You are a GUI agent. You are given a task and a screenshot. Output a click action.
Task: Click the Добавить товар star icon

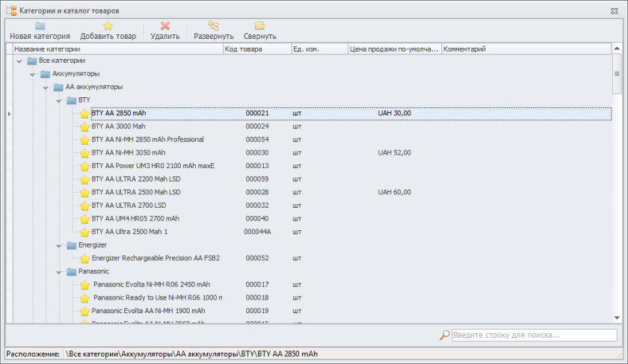[108, 25]
